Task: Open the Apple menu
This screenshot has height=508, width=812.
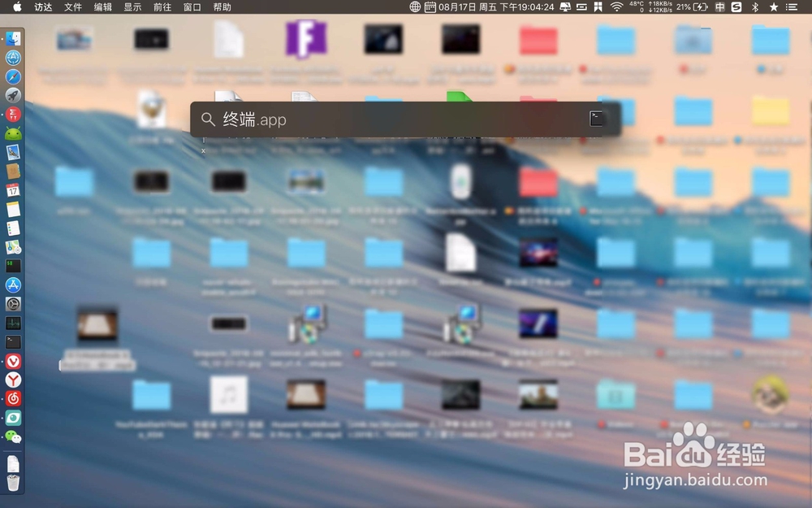Action: (17, 7)
